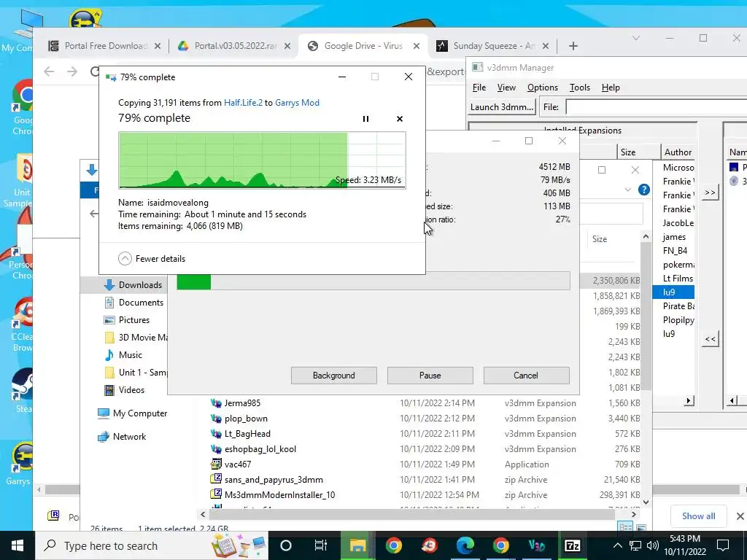Click the extraction progress bar
Image resolution: width=747 pixels, height=560 pixels.
coord(373,281)
